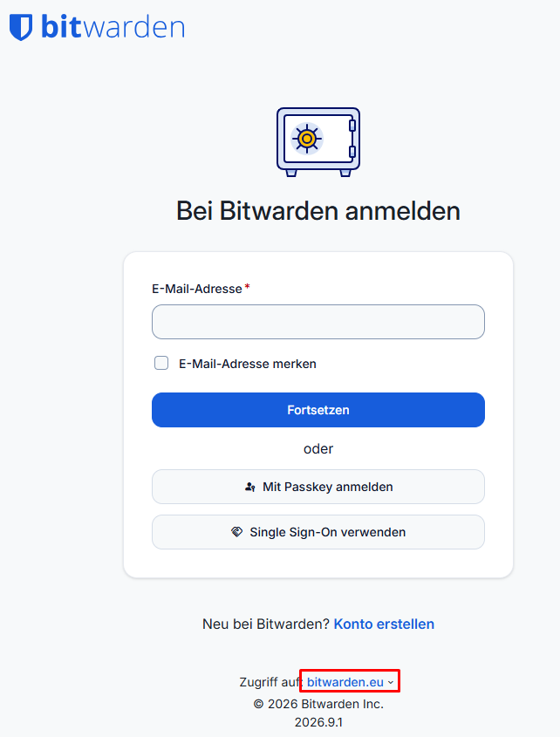Open the bitwarden.eu server selector
The width and height of the screenshot is (560, 737).
tap(351, 682)
